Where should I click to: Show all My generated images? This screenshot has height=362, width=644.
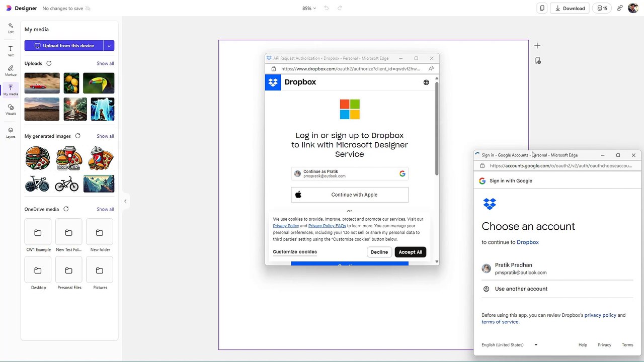(x=105, y=136)
